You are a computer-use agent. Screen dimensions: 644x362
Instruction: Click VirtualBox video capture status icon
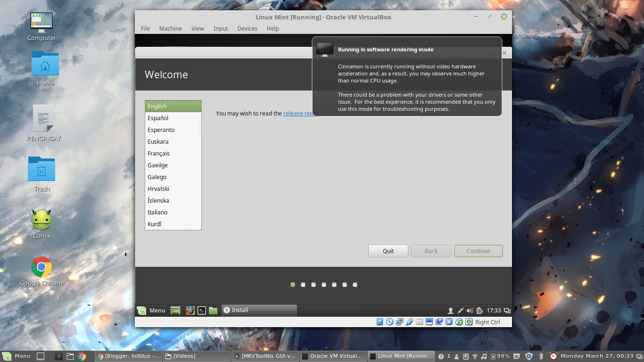pos(439,322)
